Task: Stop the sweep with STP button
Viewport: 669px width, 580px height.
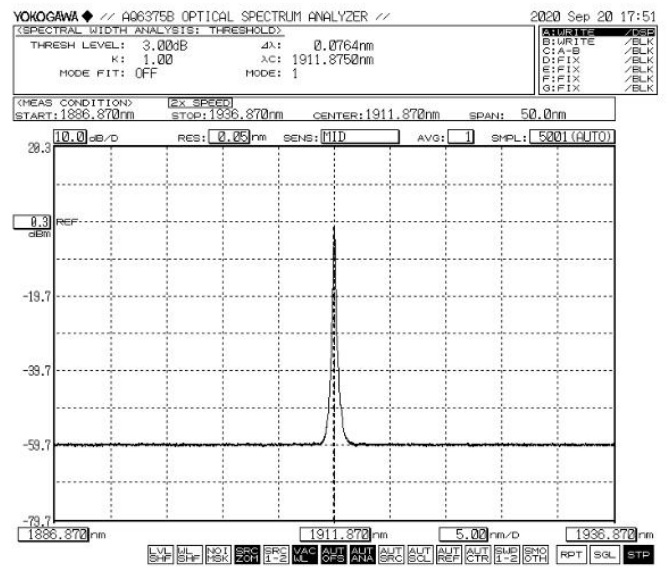Action: (638, 555)
